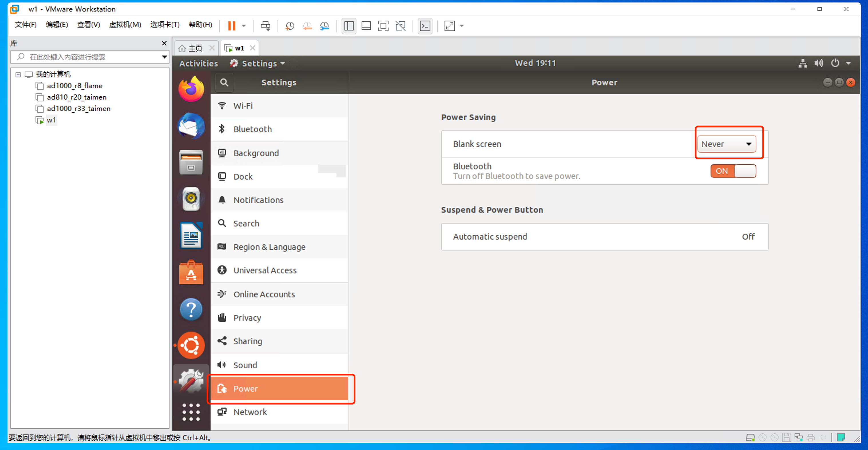Image resolution: width=868 pixels, height=450 pixels.
Task: Open the console view terminal icon
Action: coord(425,26)
